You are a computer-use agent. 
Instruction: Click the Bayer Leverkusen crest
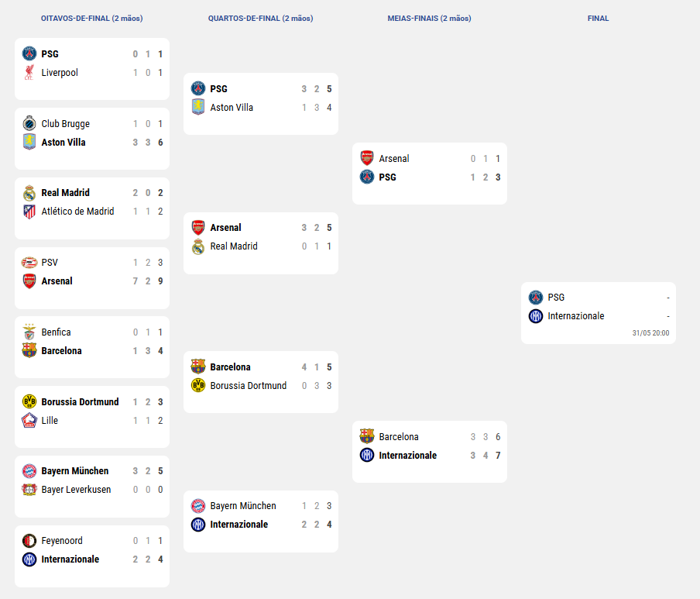pyautogui.click(x=29, y=490)
